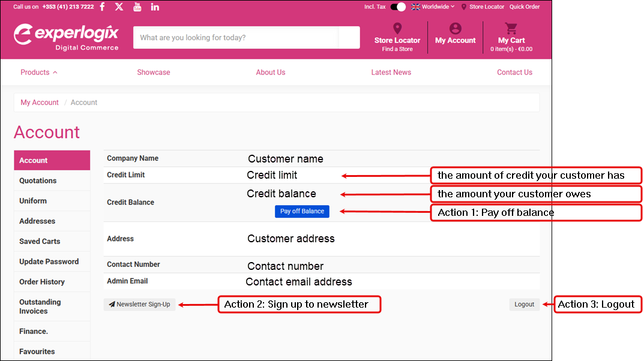Open the My Cart shopping cart icon
This screenshot has width=644, height=361.
511,28
